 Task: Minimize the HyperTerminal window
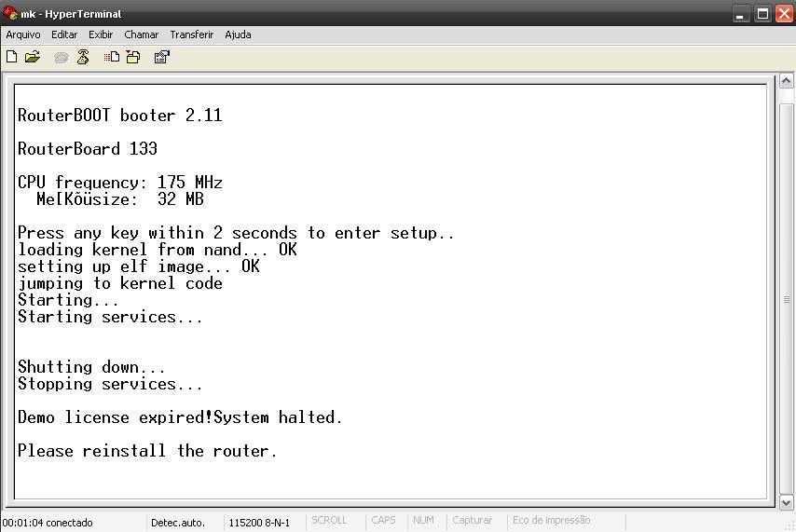click(741, 14)
